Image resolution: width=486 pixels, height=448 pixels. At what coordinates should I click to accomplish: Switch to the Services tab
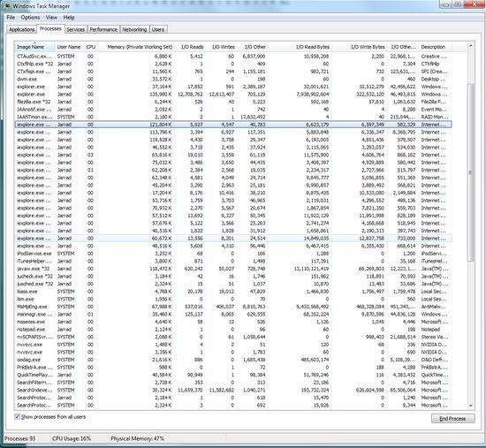coord(76,29)
